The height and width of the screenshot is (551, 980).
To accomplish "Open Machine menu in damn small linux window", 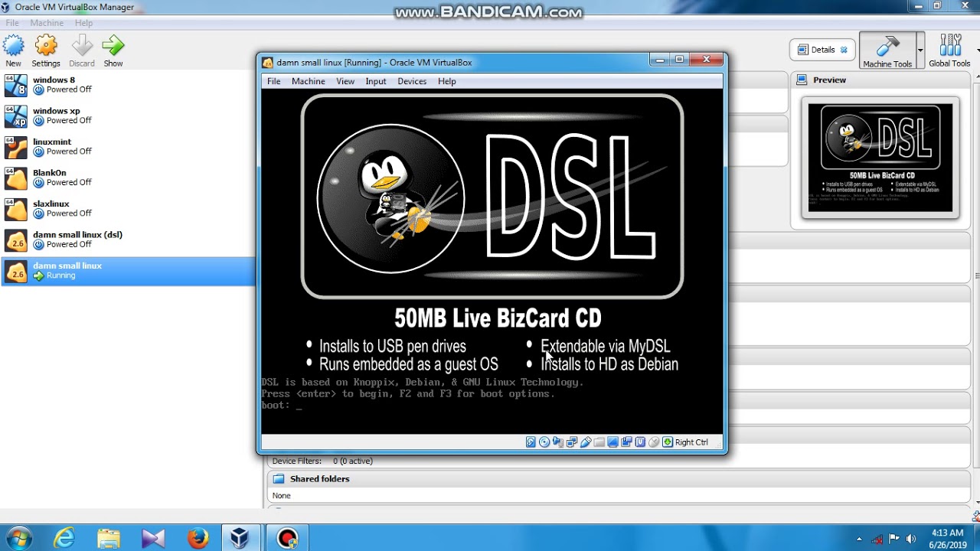I will [x=309, y=81].
